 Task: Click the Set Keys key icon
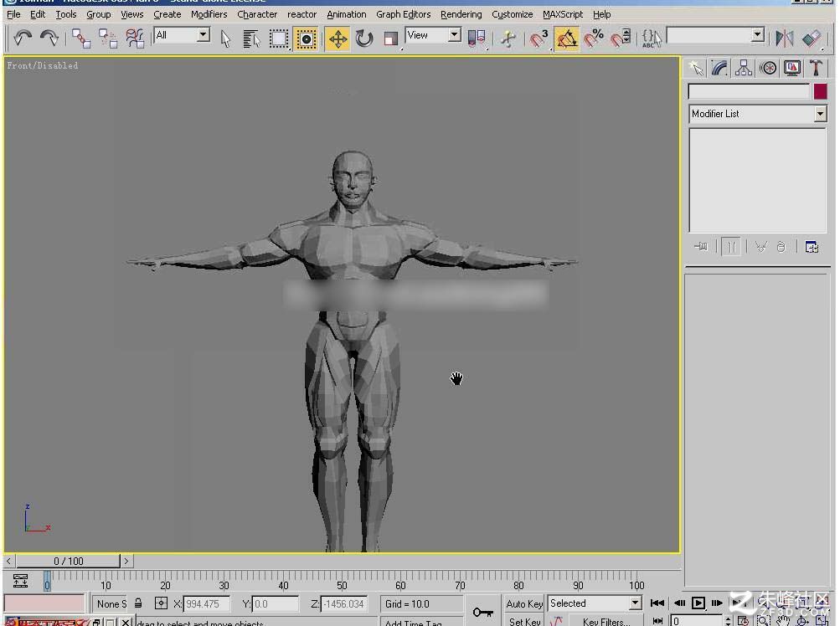(x=482, y=612)
